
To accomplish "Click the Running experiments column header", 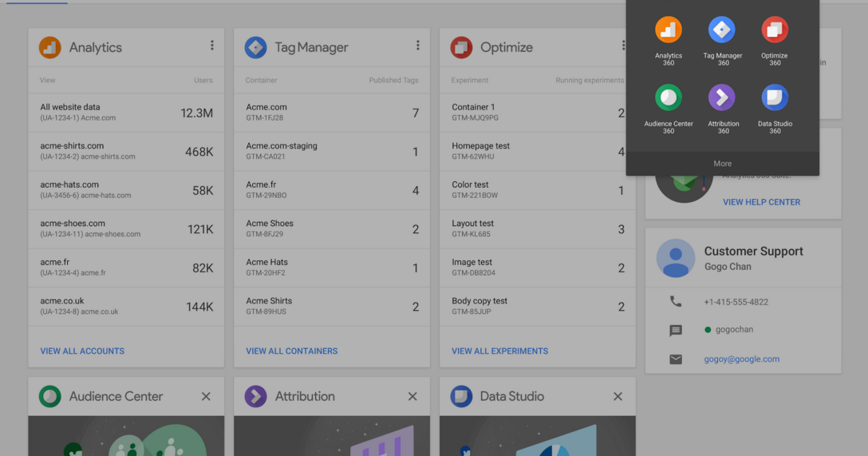I will coord(590,81).
